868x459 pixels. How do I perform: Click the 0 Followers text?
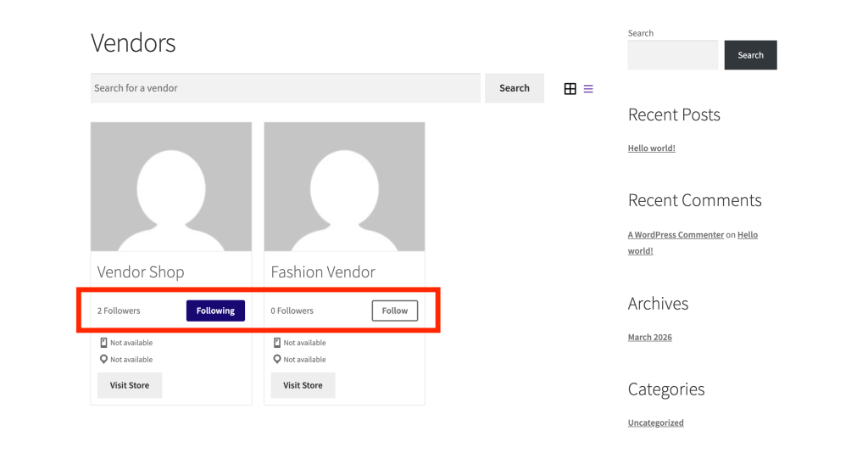[292, 311]
